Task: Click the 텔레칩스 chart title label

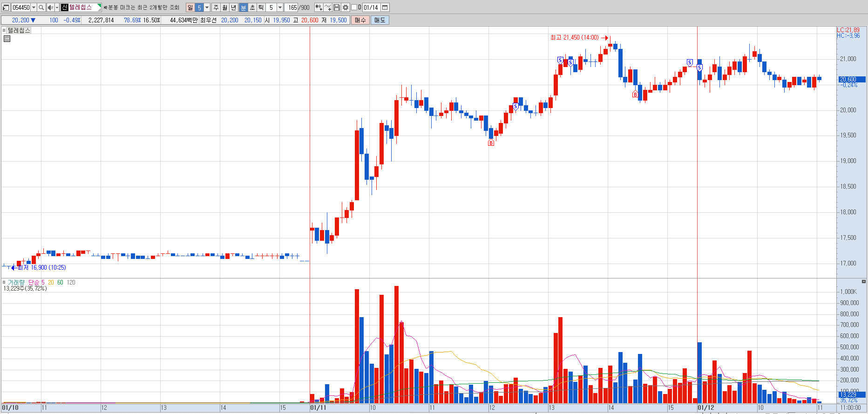Action: [x=19, y=30]
